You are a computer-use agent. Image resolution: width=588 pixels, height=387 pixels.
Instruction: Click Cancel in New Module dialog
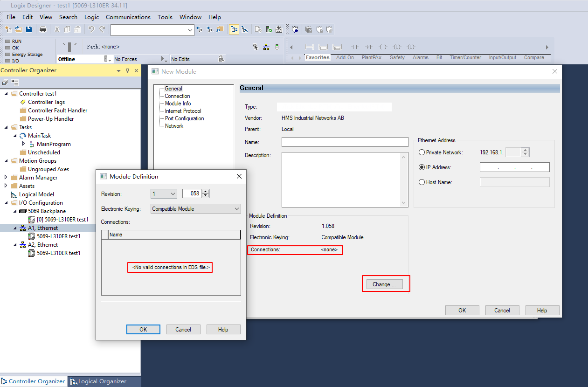point(502,311)
